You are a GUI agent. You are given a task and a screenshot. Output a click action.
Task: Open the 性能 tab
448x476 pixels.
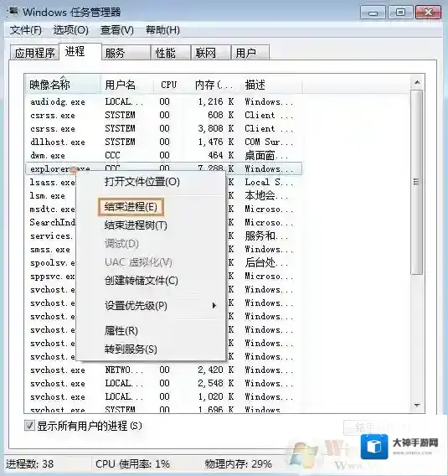tap(171, 53)
